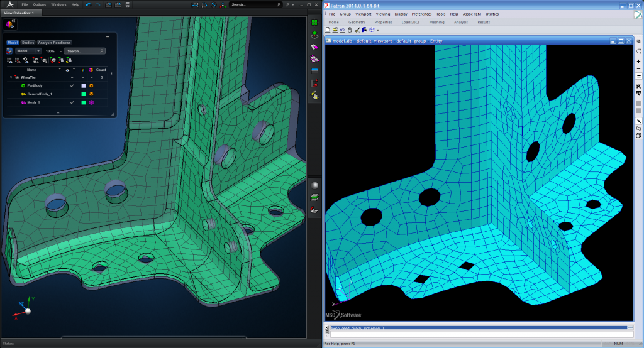This screenshot has height=348, width=644.
Task: Click the GeneralBody_1 green color swatch
Action: click(84, 94)
